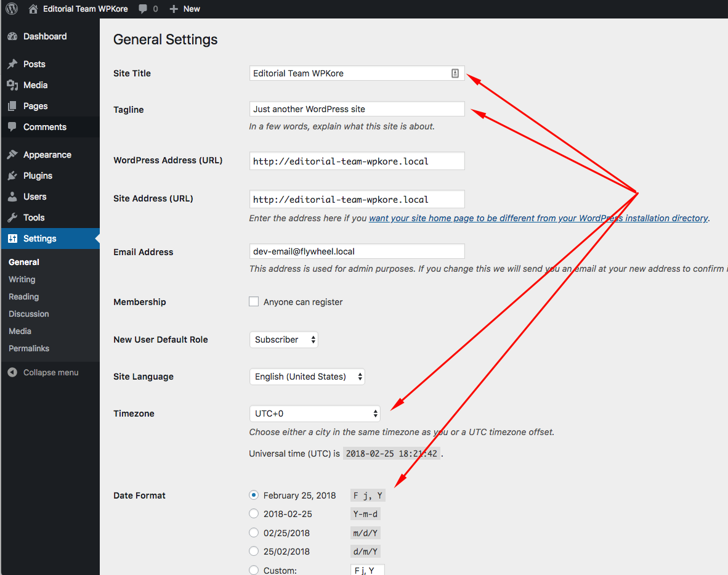Click the Posts pushpin icon
The width and height of the screenshot is (728, 575).
pos(12,64)
